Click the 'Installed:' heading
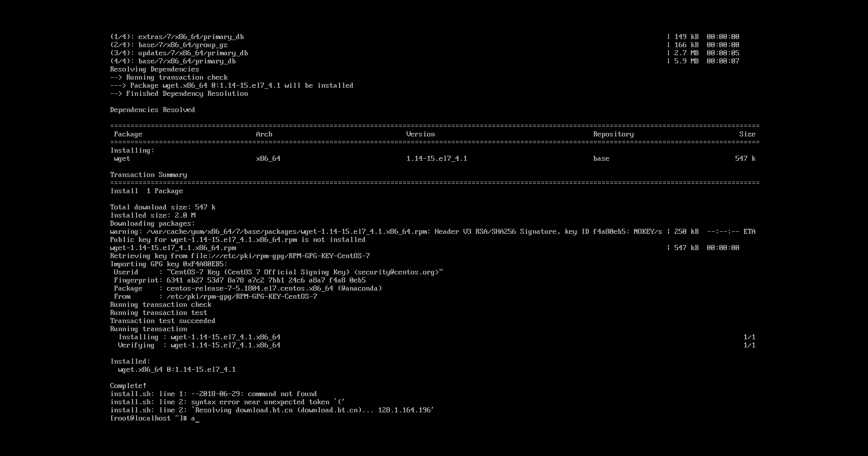The image size is (868, 456). pos(130,361)
